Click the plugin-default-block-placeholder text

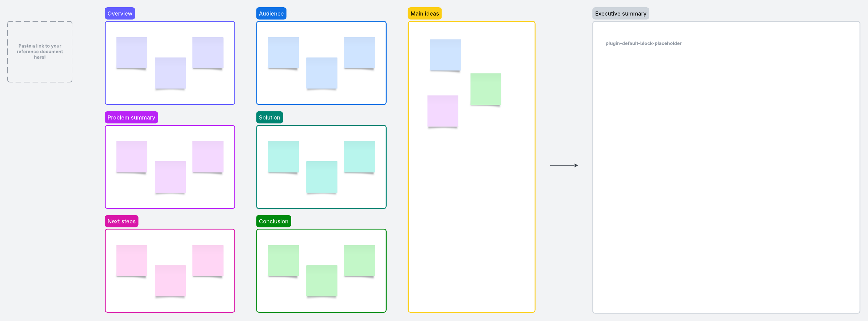tap(643, 43)
